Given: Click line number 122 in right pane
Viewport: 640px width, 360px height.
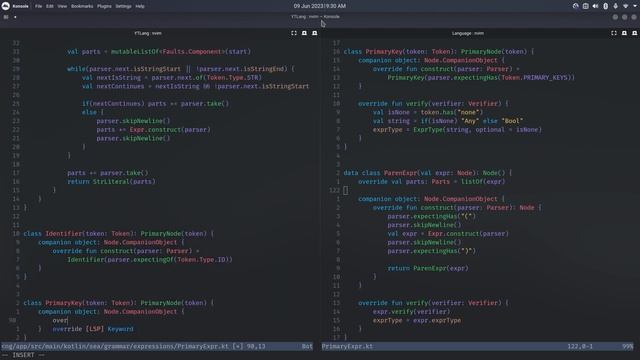Looking at the screenshot, I should click(x=334, y=190).
